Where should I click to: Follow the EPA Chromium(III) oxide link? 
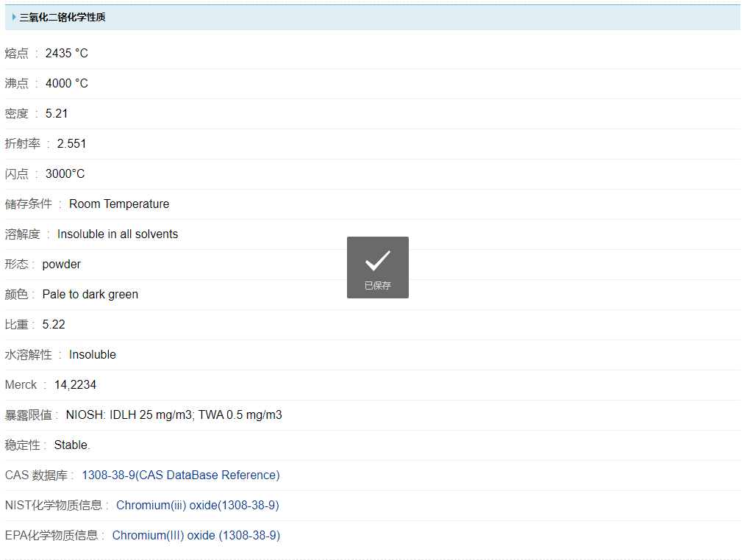(x=196, y=536)
